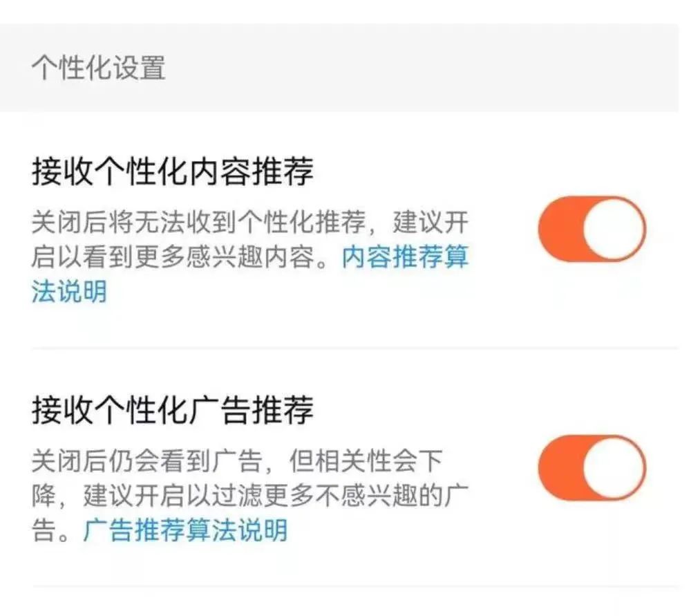Click white knob of content recommendation switch

pos(614,229)
